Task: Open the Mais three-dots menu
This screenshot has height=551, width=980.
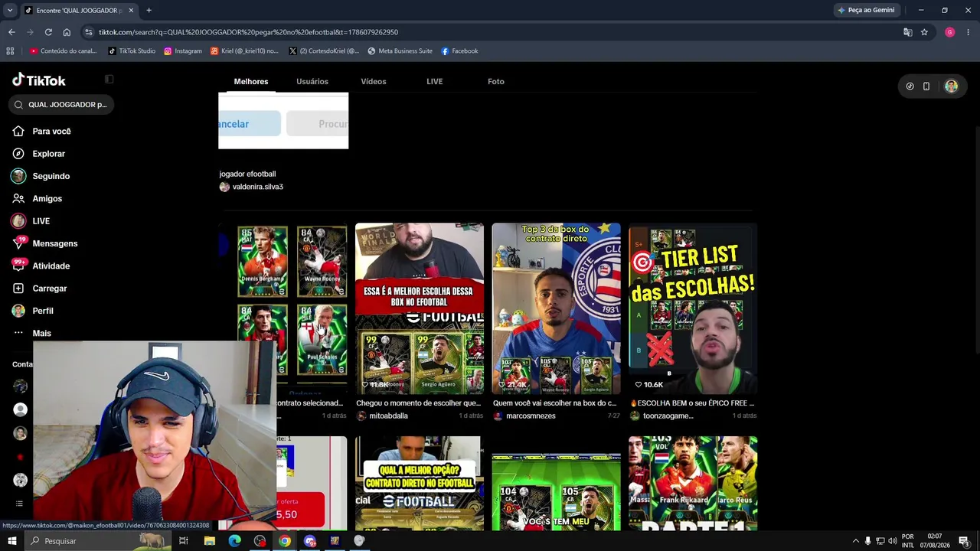Action: 18,333
